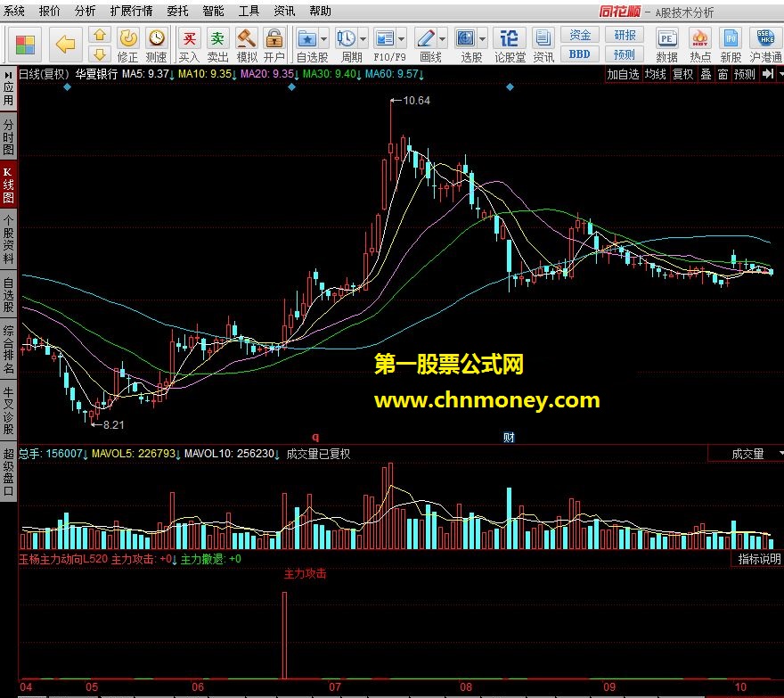Click the red q marker on chart
784x698 pixels.
(x=315, y=437)
